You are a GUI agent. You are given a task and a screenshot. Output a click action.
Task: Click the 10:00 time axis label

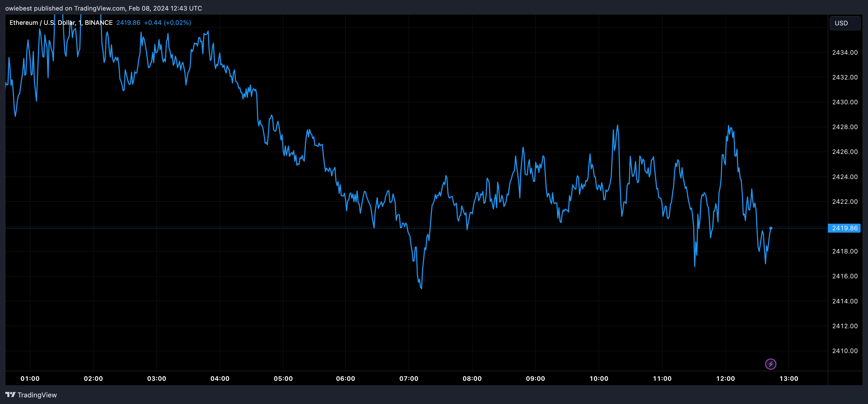[x=599, y=378]
